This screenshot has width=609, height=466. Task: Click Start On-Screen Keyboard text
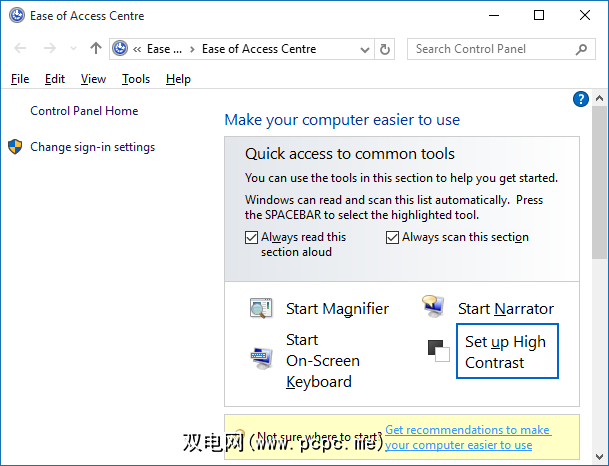tap(323, 361)
